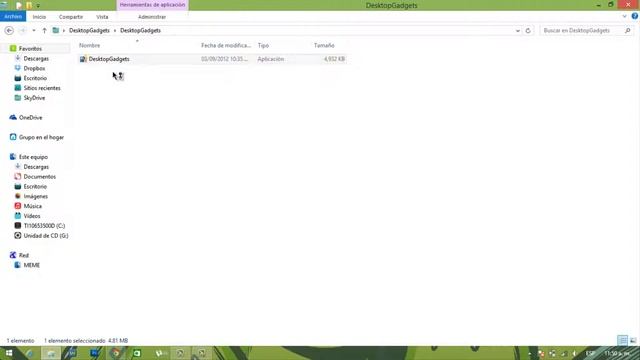Click the search magnifier icon
The image size is (640, 360).
627,31
